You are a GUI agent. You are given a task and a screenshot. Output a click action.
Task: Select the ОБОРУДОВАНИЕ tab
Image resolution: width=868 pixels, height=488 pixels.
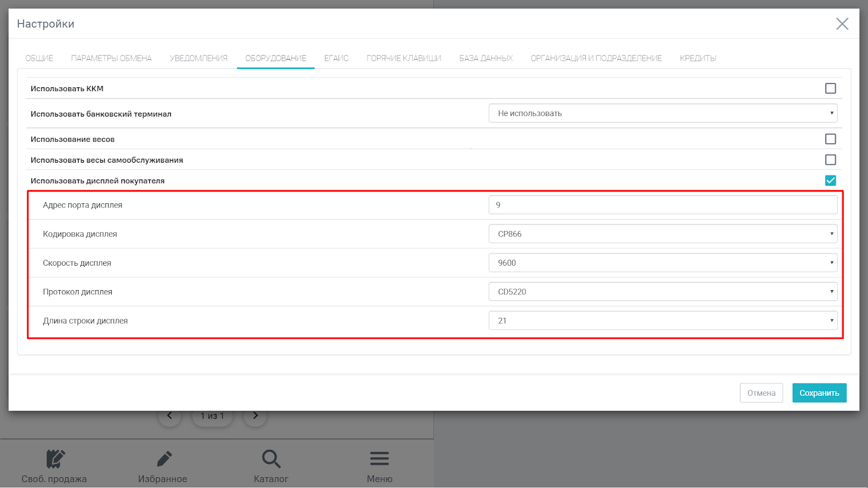coord(276,58)
